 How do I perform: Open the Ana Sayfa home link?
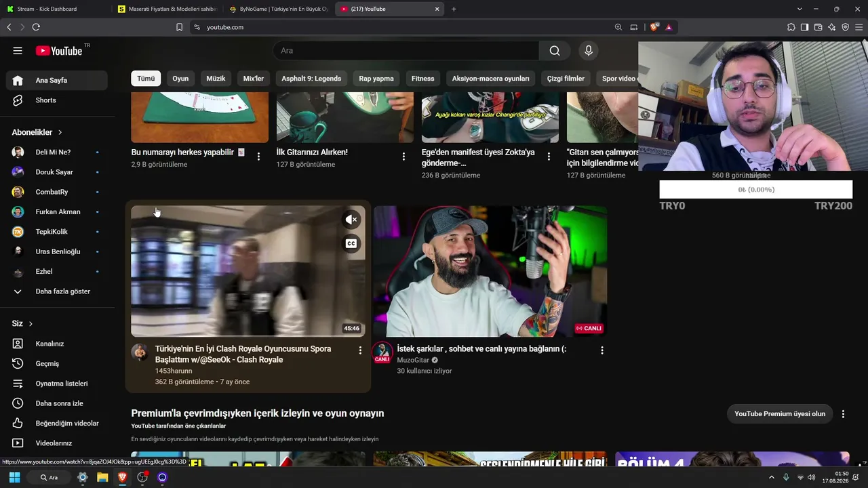pyautogui.click(x=57, y=80)
